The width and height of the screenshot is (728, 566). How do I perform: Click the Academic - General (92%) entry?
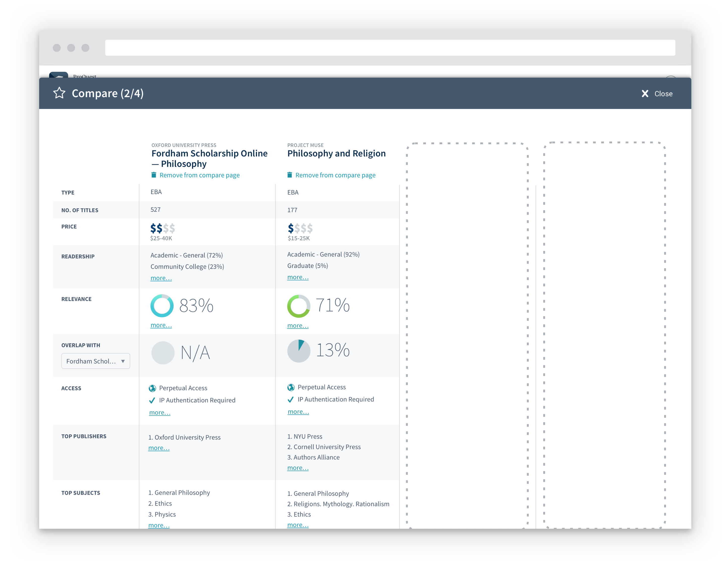pyautogui.click(x=323, y=254)
